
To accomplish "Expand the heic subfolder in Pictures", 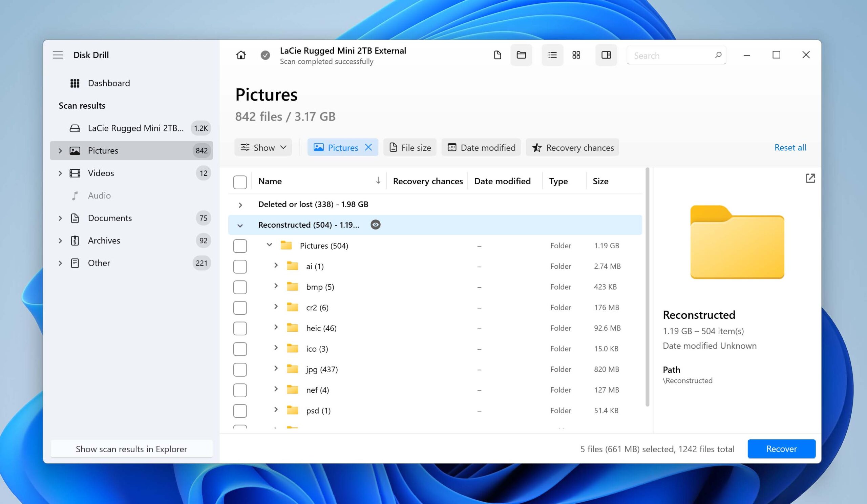I will click(x=276, y=328).
